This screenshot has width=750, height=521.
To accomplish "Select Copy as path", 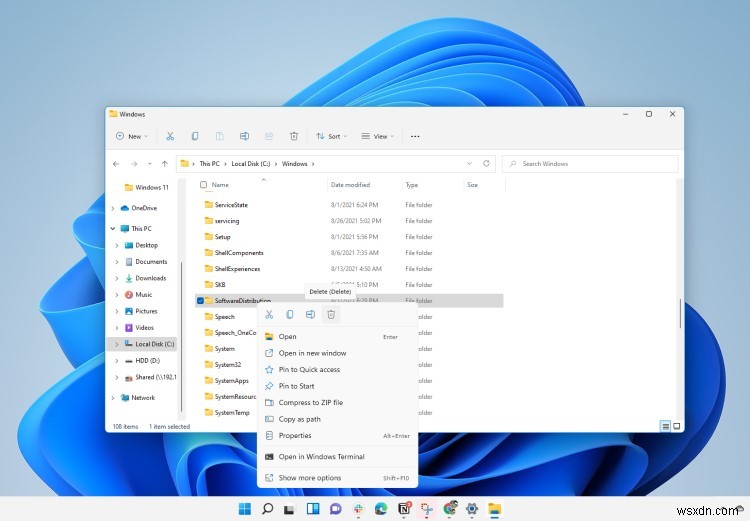I will [338, 419].
